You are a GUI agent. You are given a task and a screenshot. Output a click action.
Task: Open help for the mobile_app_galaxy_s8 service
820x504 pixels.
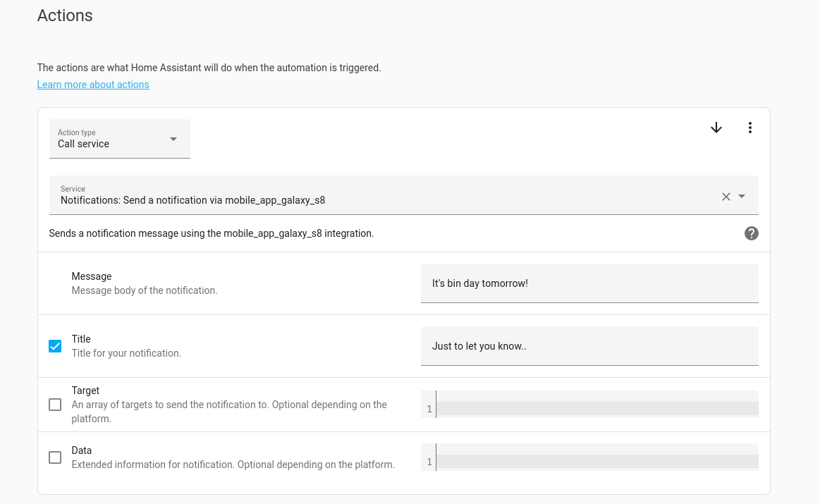(751, 233)
